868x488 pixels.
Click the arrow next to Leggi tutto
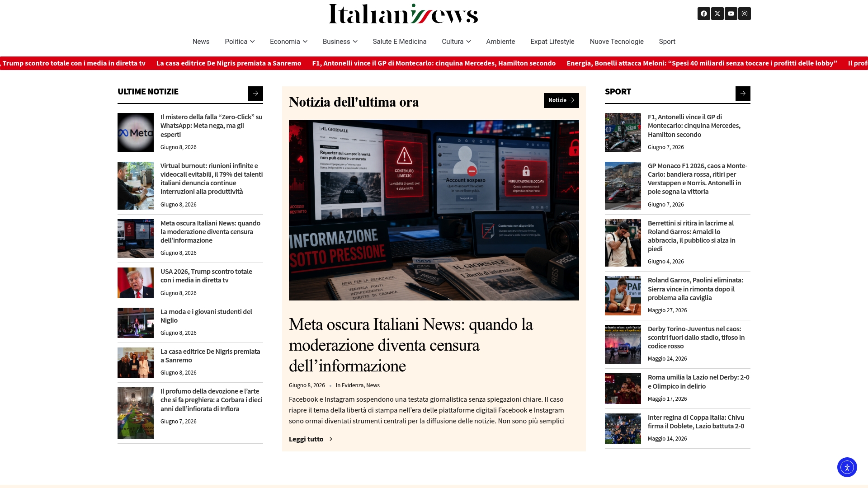pyautogui.click(x=331, y=439)
